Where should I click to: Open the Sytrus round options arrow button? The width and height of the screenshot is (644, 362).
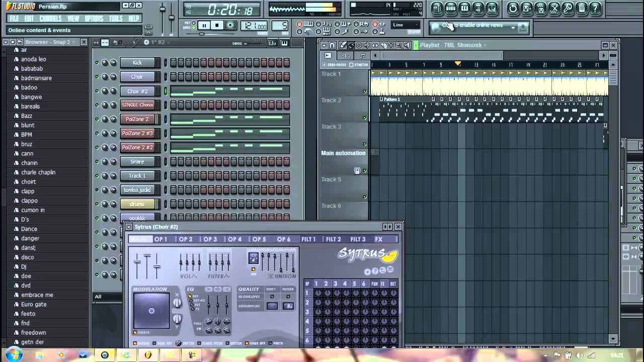pos(367,271)
